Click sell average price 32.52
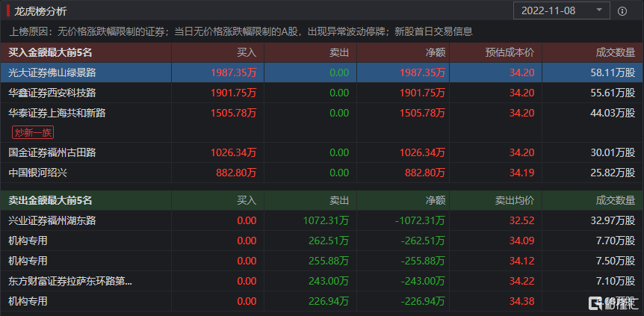 coord(522,220)
